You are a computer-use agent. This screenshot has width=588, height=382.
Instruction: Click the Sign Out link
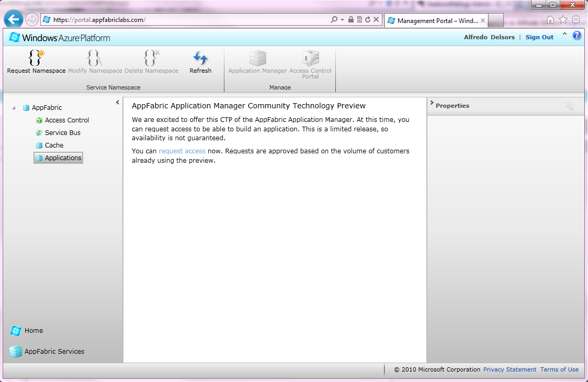pos(539,37)
